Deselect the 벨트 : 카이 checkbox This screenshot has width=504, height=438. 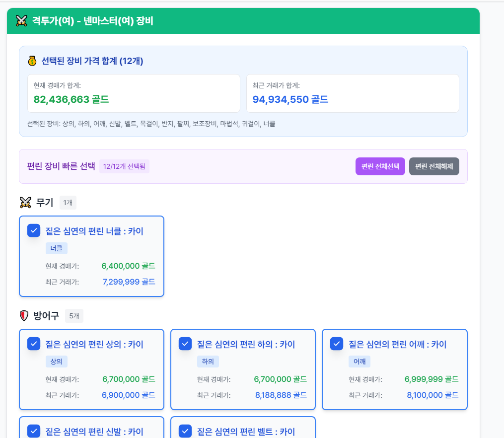(185, 431)
